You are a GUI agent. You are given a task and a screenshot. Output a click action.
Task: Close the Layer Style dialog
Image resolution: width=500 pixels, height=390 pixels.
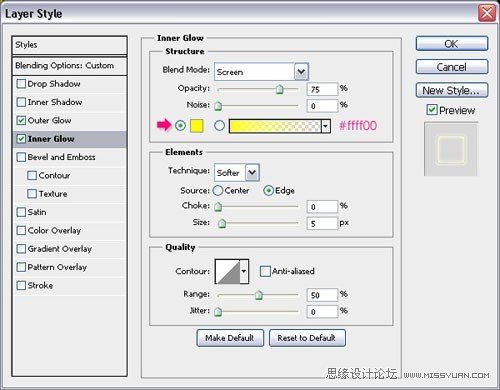487,13
